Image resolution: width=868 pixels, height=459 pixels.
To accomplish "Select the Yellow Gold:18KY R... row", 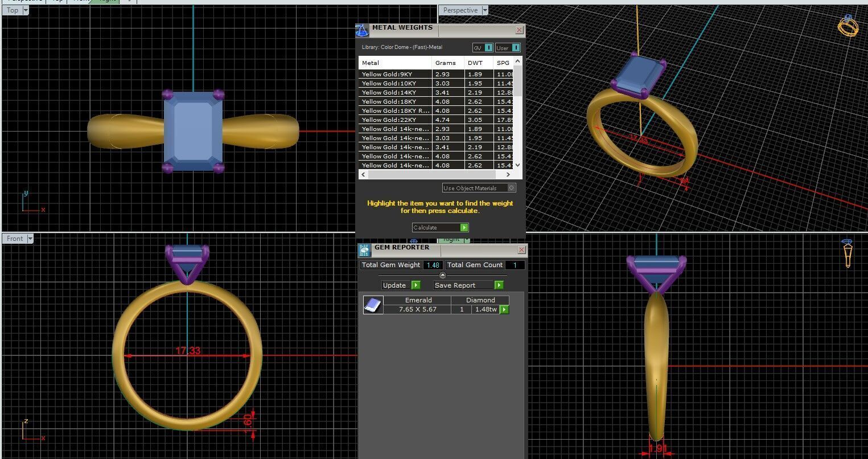I will pos(436,110).
